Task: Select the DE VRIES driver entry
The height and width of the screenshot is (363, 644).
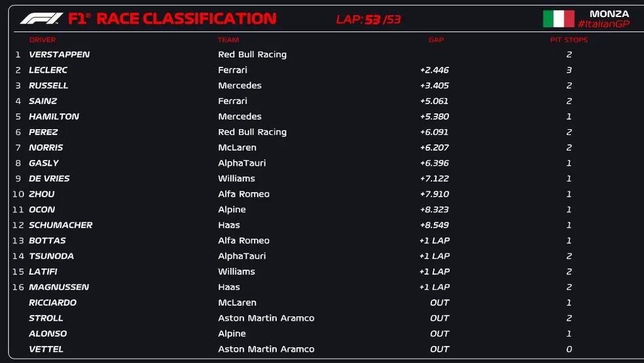Action: pyautogui.click(x=49, y=178)
